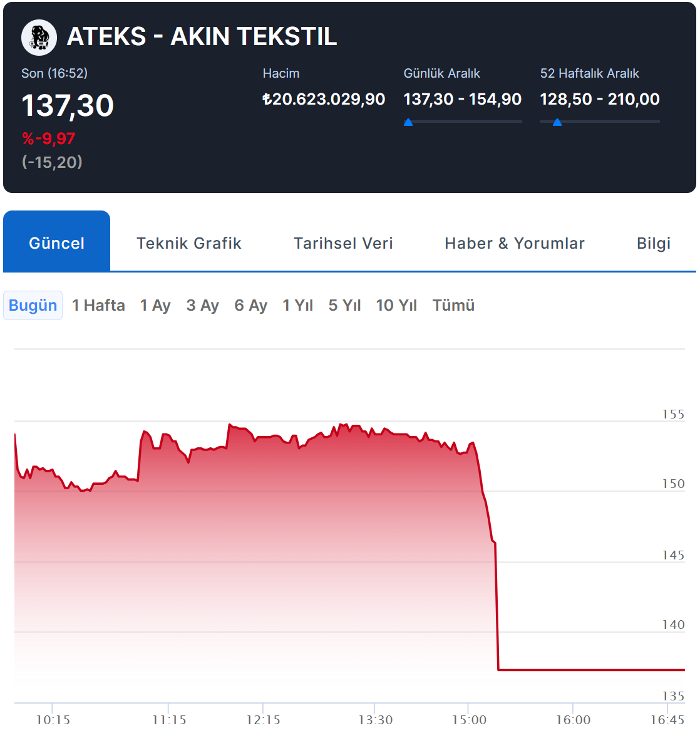Select the 5 Yıl time range
Screen dimensions: 700x748
point(344,306)
